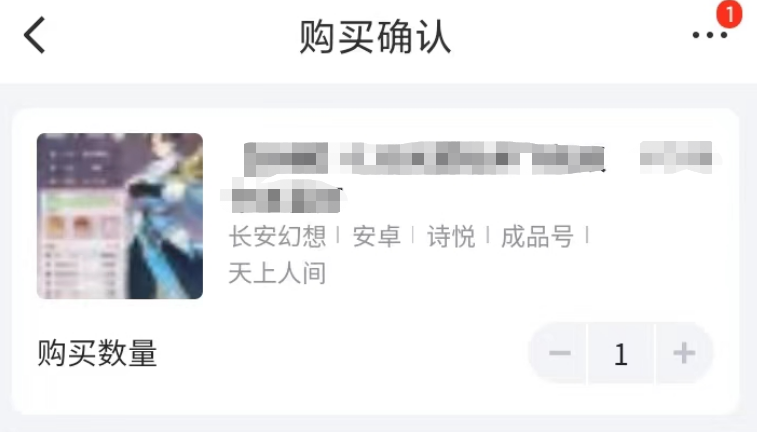Viewport: 757px width, 432px height.
Task: Tap the 诗悦 channel tag
Action: [451, 237]
